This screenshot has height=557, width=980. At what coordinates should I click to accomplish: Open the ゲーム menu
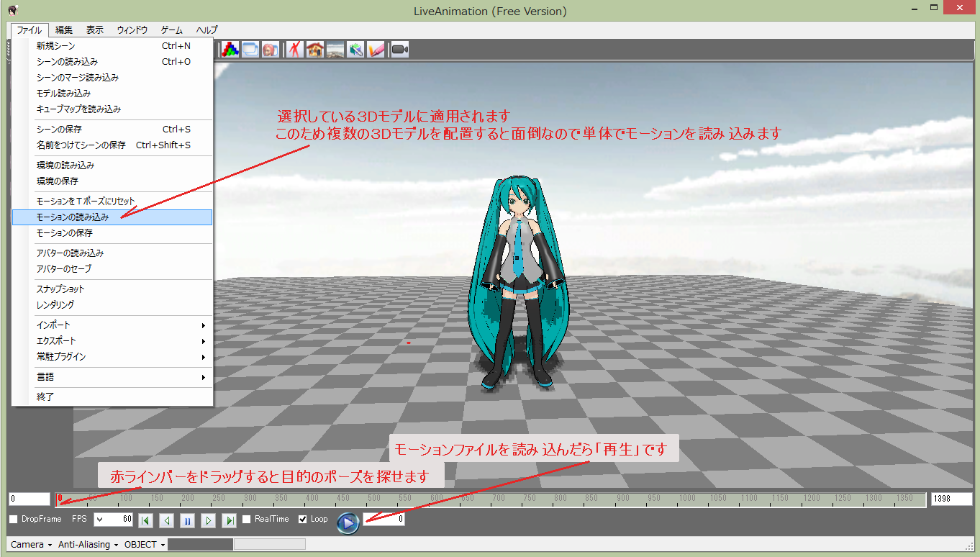[171, 30]
